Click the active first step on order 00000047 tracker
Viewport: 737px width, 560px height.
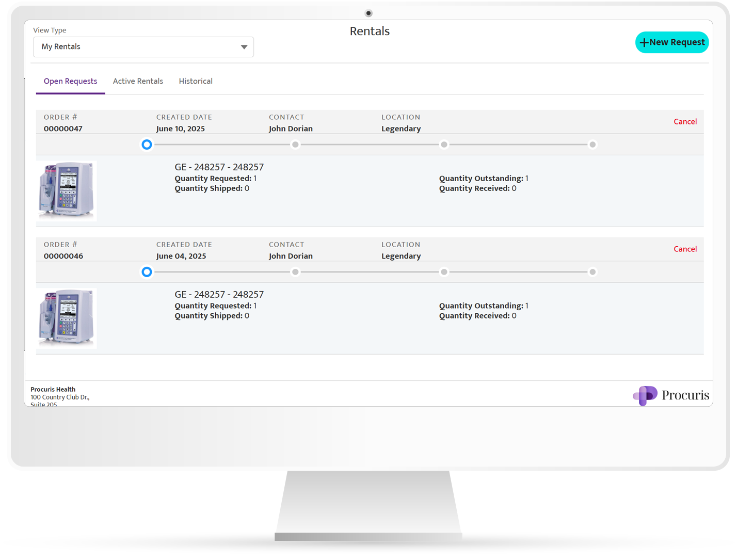[x=147, y=145]
